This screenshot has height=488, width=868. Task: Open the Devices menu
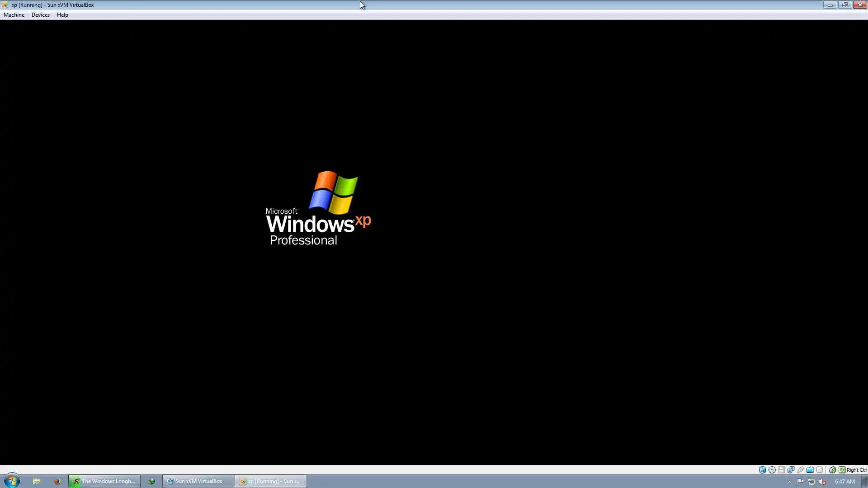[41, 15]
